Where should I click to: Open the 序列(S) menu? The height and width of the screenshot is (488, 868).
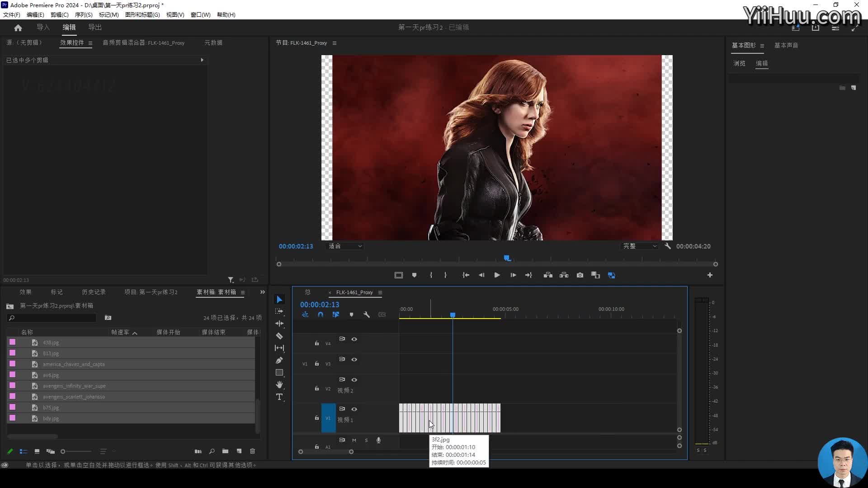pos(84,14)
